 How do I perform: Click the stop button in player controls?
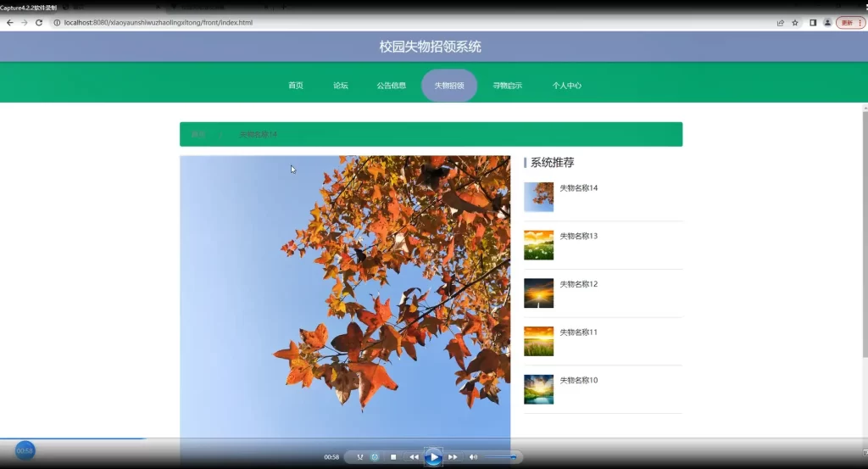pyautogui.click(x=393, y=457)
